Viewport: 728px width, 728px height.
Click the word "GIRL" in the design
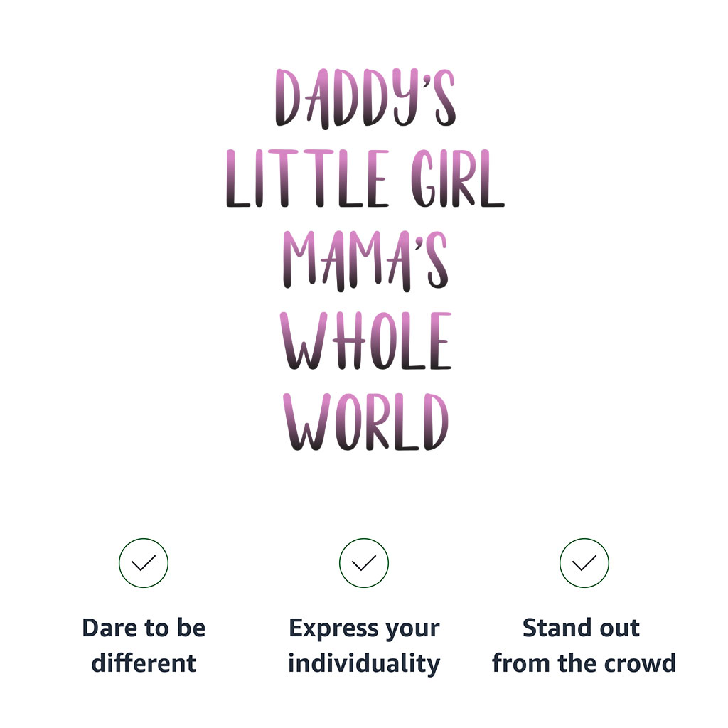click(x=458, y=179)
